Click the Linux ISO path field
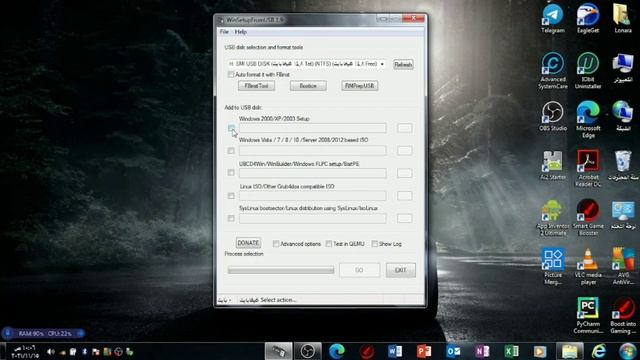 click(x=313, y=196)
